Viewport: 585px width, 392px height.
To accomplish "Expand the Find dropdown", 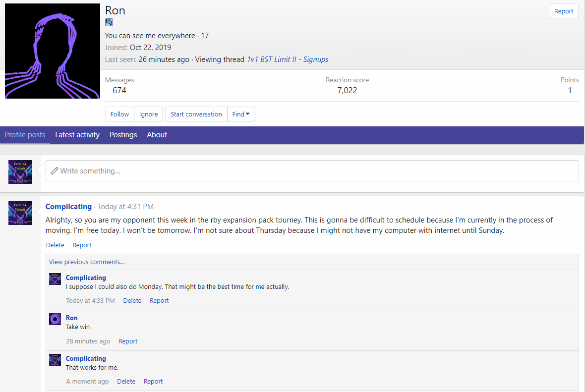I will coord(241,114).
